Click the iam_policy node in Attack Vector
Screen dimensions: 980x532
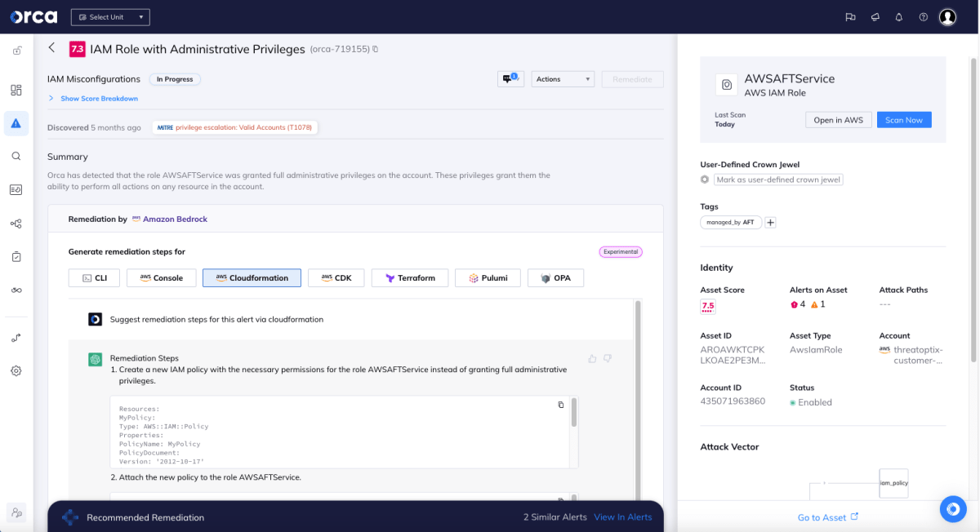[894, 483]
